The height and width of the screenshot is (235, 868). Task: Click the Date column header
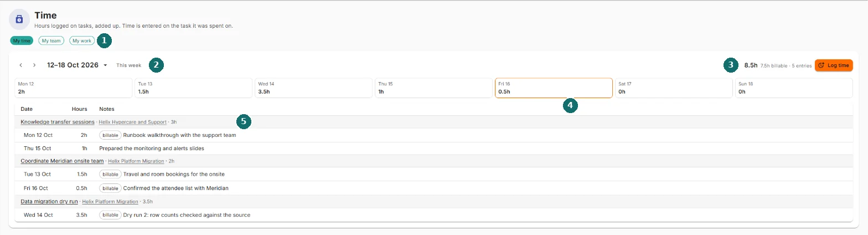click(27, 109)
